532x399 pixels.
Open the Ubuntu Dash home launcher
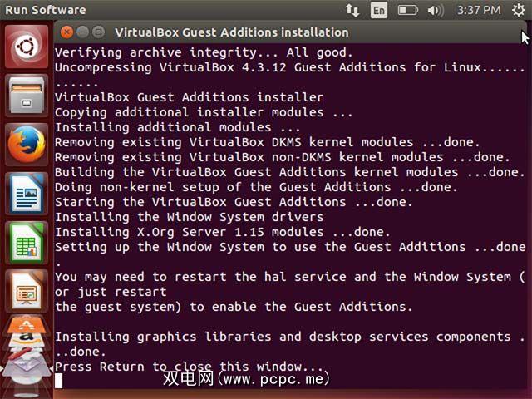coord(27,47)
